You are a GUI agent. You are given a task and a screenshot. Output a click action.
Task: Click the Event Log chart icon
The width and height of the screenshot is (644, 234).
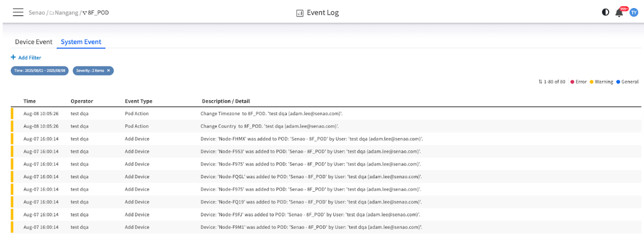click(x=300, y=13)
